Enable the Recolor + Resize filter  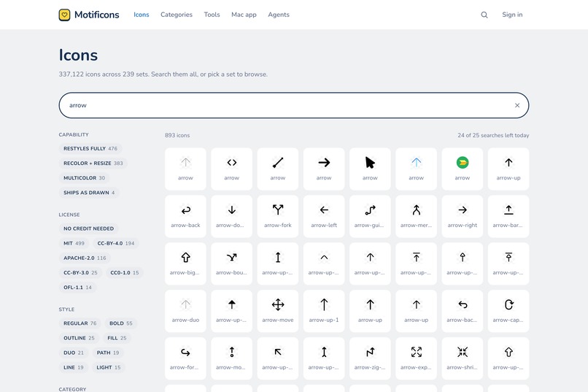pyautogui.click(x=93, y=164)
